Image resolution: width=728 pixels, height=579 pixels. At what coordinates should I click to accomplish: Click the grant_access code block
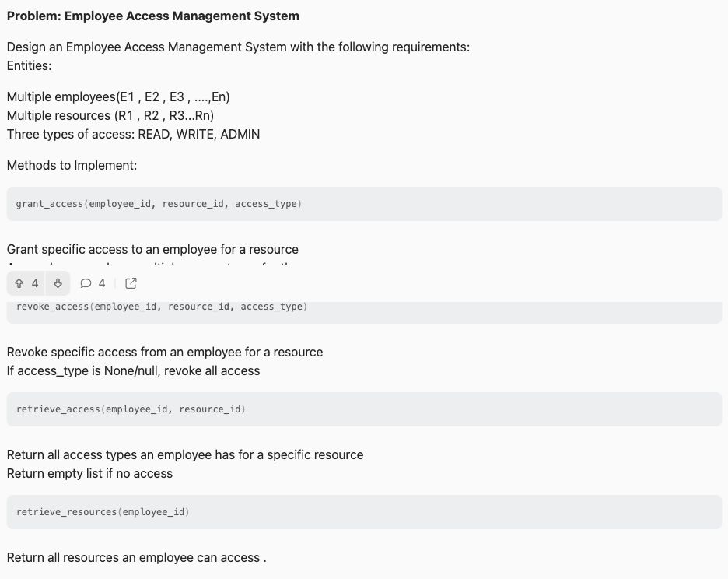pyautogui.click(x=364, y=204)
